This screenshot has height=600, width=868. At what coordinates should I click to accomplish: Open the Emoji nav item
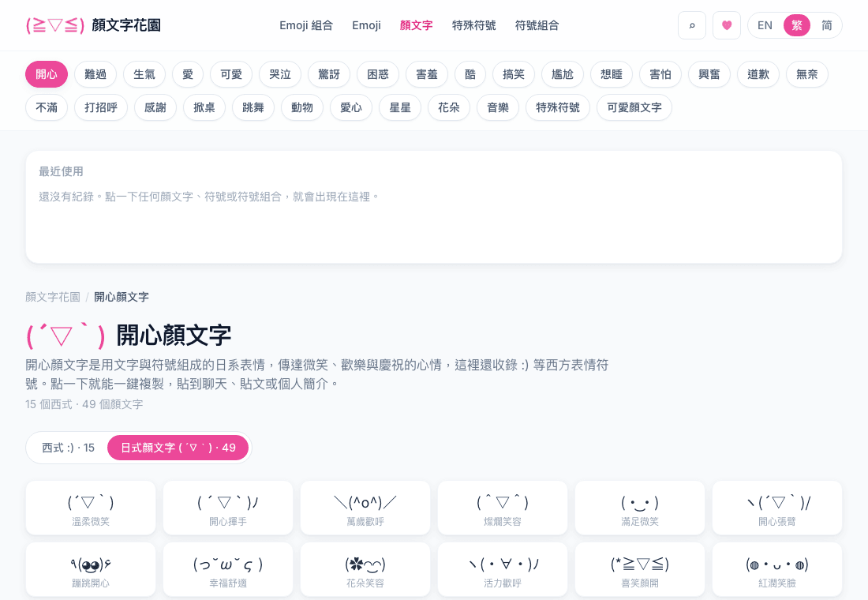pyautogui.click(x=366, y=25)
